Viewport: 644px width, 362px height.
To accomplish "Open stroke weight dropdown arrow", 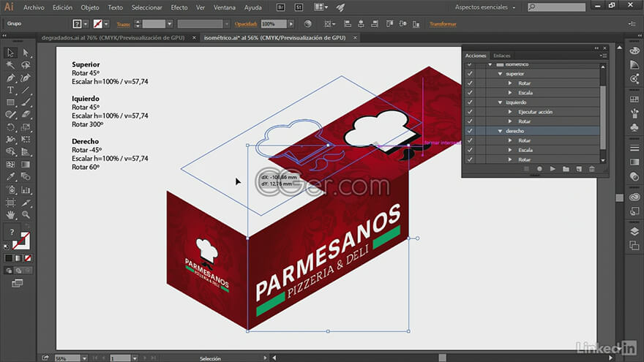I will click(169, 24).
